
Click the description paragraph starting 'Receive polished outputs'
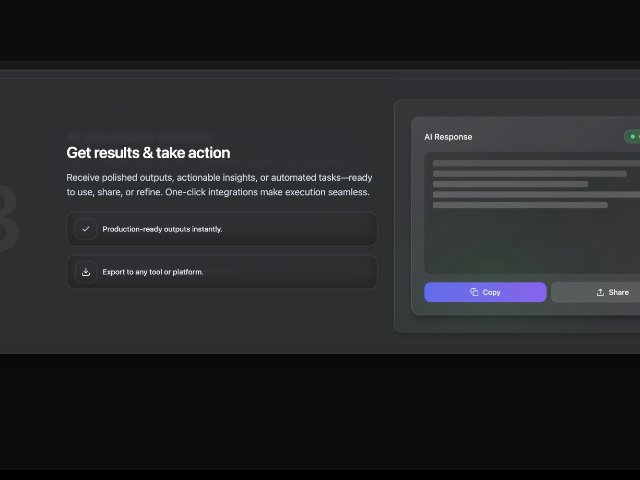(x=219, y=177)
